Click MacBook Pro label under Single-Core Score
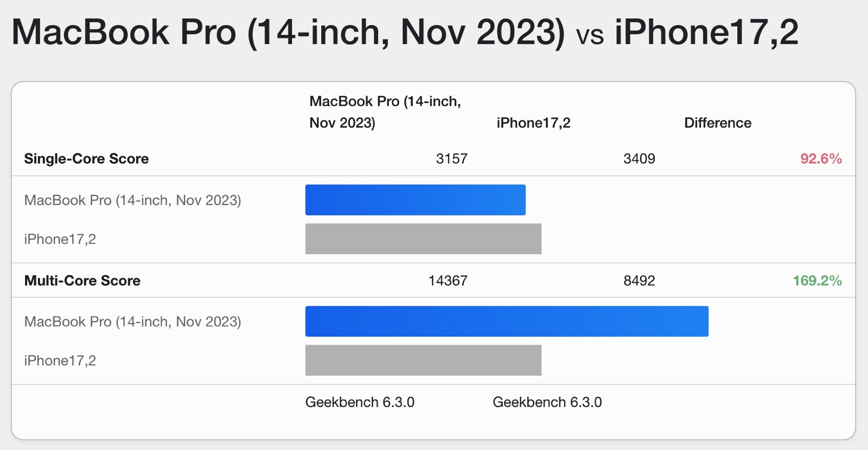The height and width of the screenshot is (450, 868). [132, 200]
